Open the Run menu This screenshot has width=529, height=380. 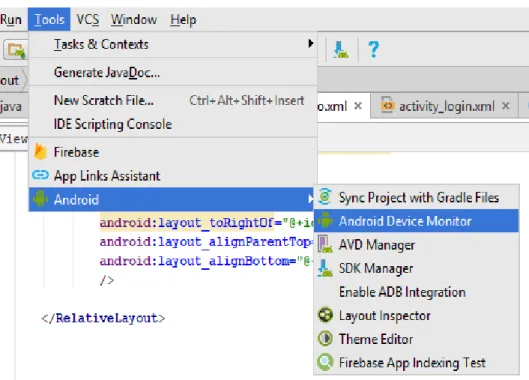11,20
